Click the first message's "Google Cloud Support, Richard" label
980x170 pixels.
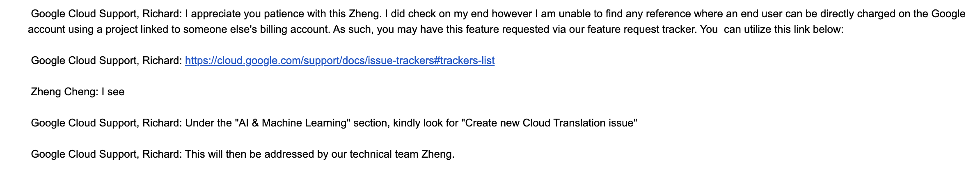(106, 14)
